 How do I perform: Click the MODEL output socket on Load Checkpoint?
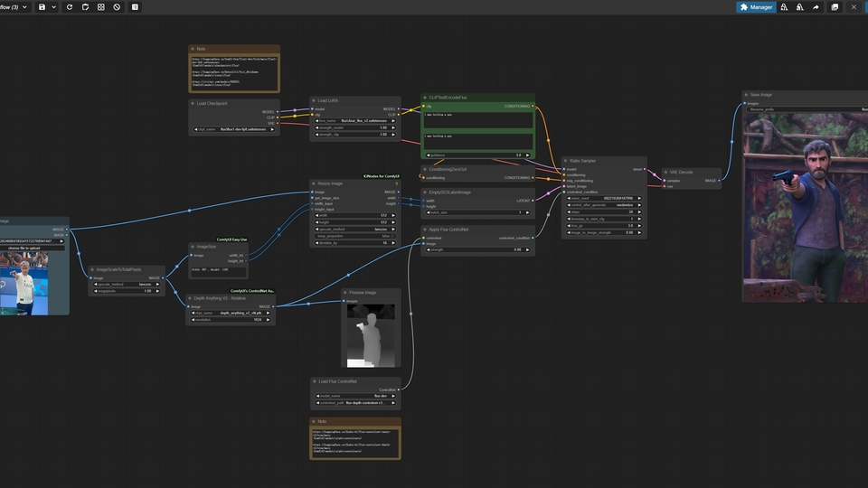tap(278, 112)
